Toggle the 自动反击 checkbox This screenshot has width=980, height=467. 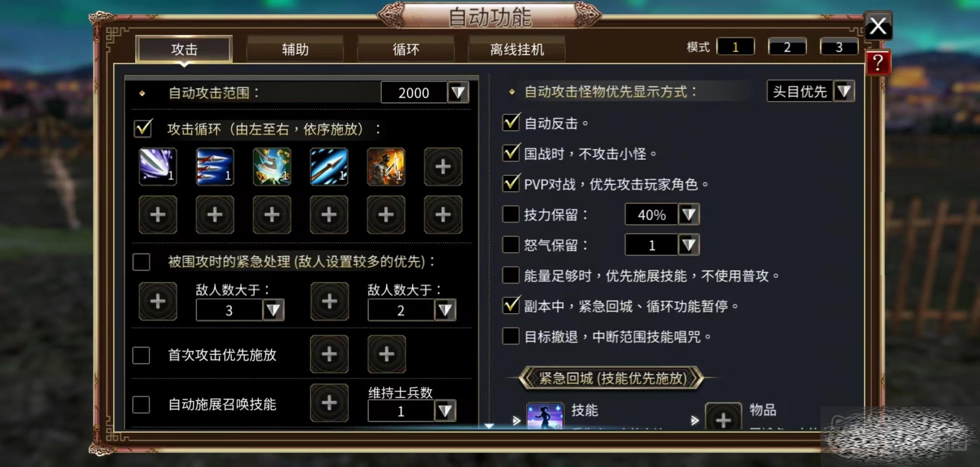[x=511, y=123]
